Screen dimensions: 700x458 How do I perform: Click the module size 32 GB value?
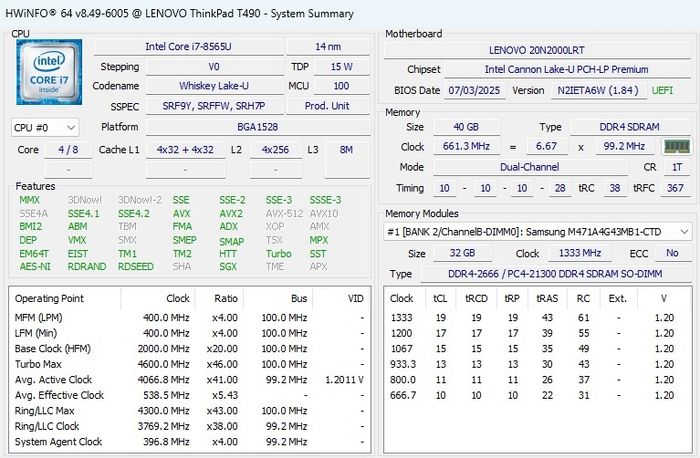[x=462, y=253]
